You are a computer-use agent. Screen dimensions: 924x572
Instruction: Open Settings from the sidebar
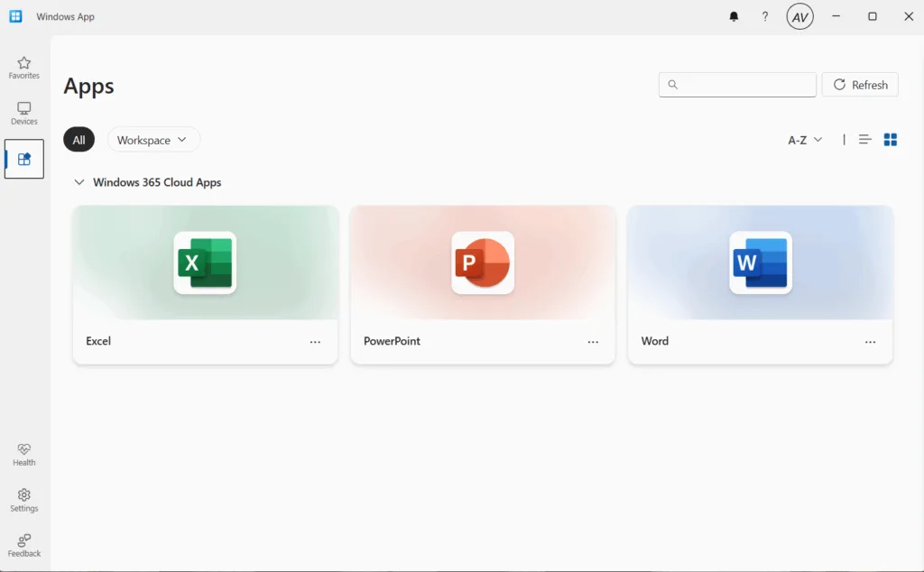tap(24, 500)
